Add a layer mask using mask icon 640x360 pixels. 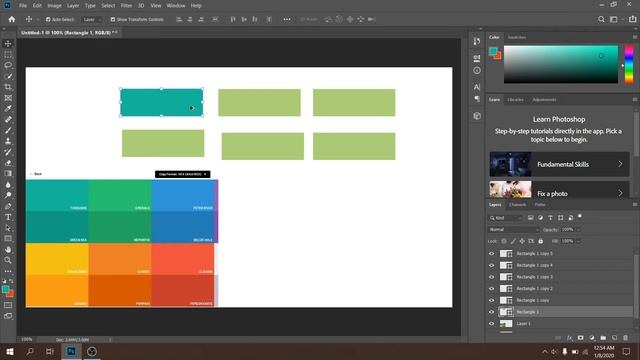580,338
